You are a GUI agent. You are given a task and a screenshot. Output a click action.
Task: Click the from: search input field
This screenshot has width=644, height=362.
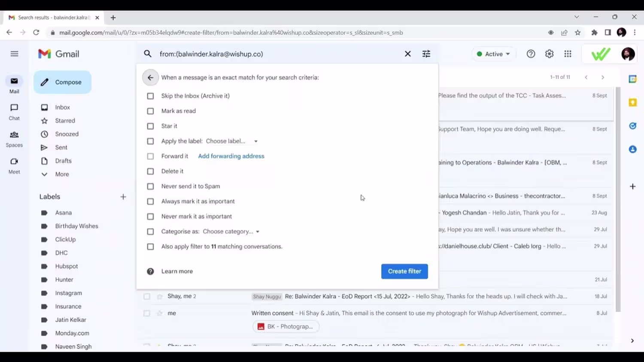pyautogui.click(x=279, y=54)
